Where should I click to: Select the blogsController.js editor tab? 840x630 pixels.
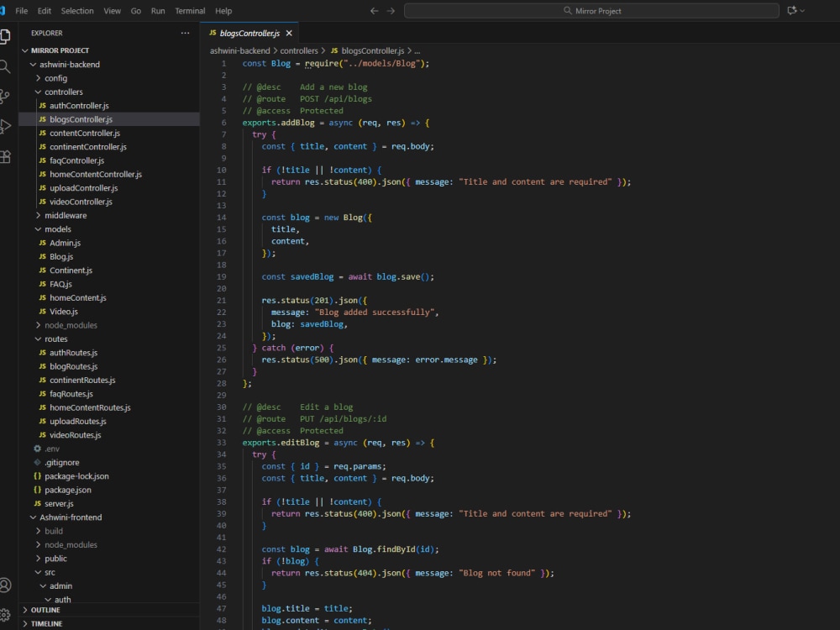pyautogui.click(x=249, y=34)
